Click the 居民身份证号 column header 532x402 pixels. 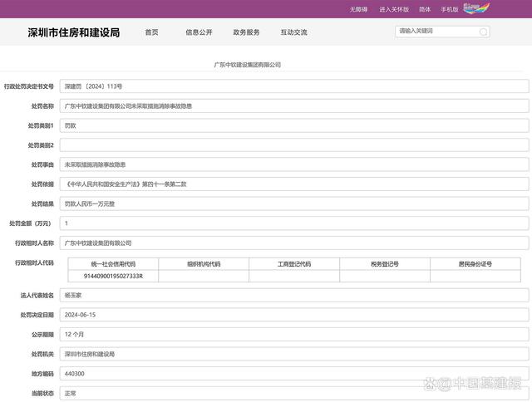475,264
